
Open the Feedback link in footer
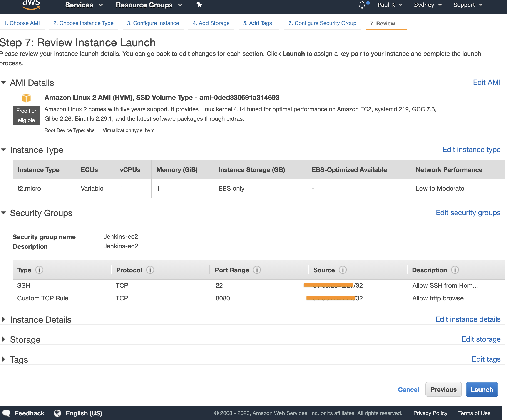tap(30, 413)
